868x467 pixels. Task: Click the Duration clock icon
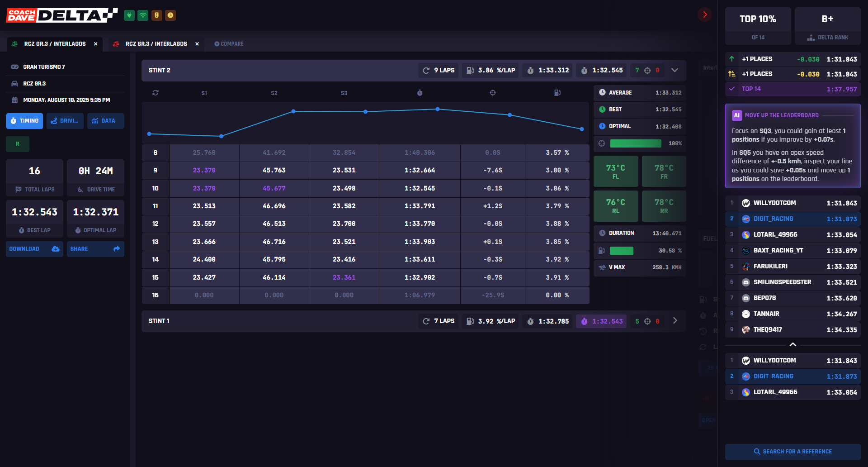coord(602,233)
